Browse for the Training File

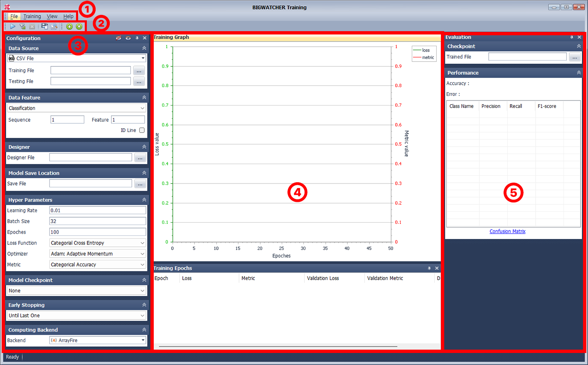tap(139, 71)
